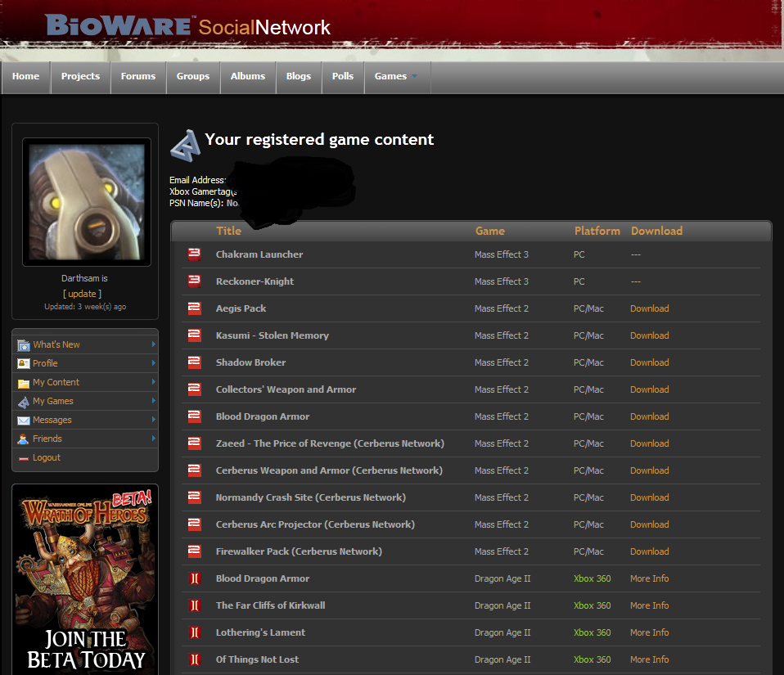Click the Dragon Age II icon beside Lothering's Lament

[194, 632]
